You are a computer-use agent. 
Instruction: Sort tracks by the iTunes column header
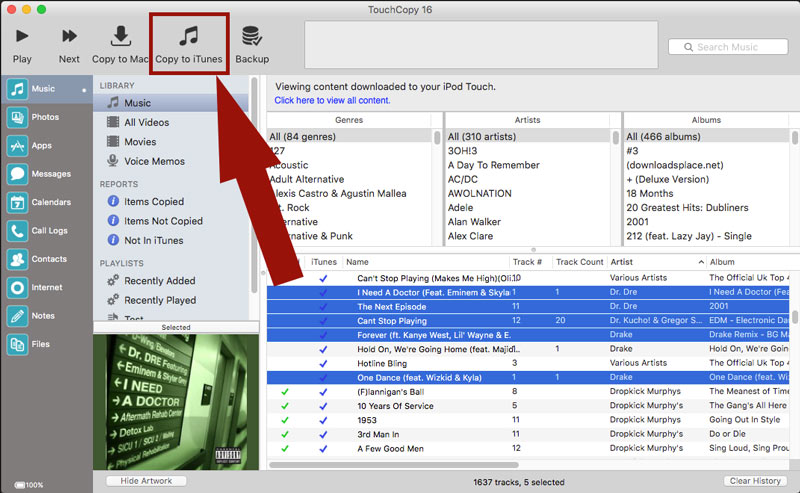coord(324,262)
